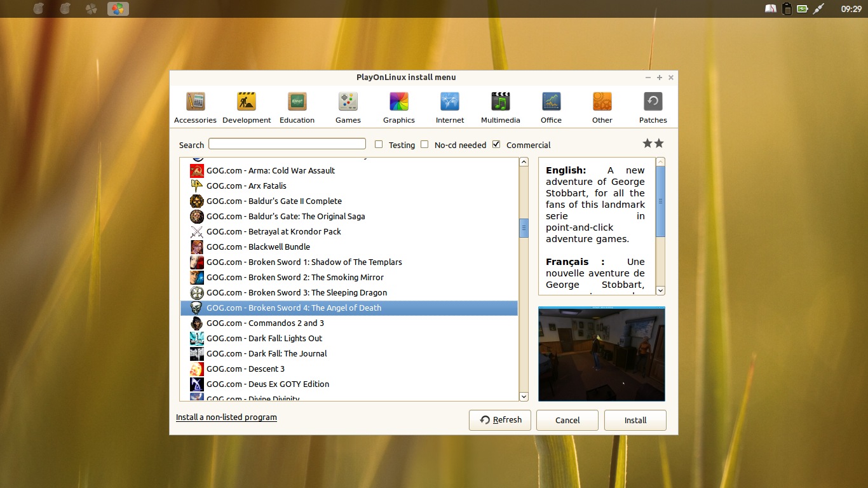
Task: Open the Patches category icon
Action: 653,102
